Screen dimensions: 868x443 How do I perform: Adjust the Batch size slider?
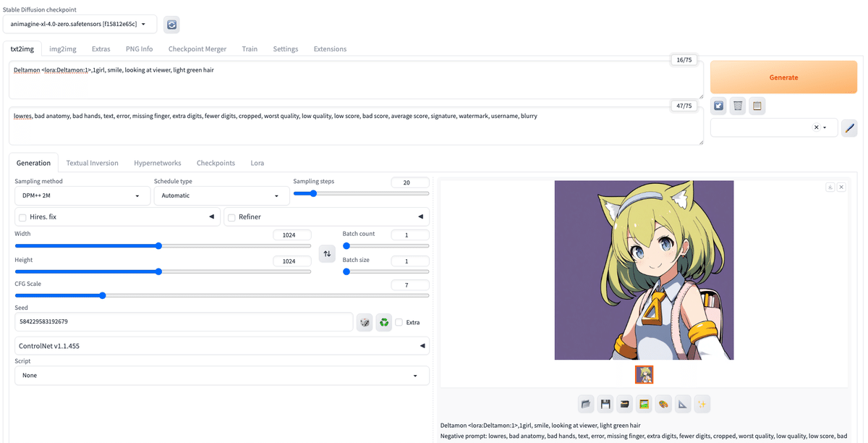point(386,271)
